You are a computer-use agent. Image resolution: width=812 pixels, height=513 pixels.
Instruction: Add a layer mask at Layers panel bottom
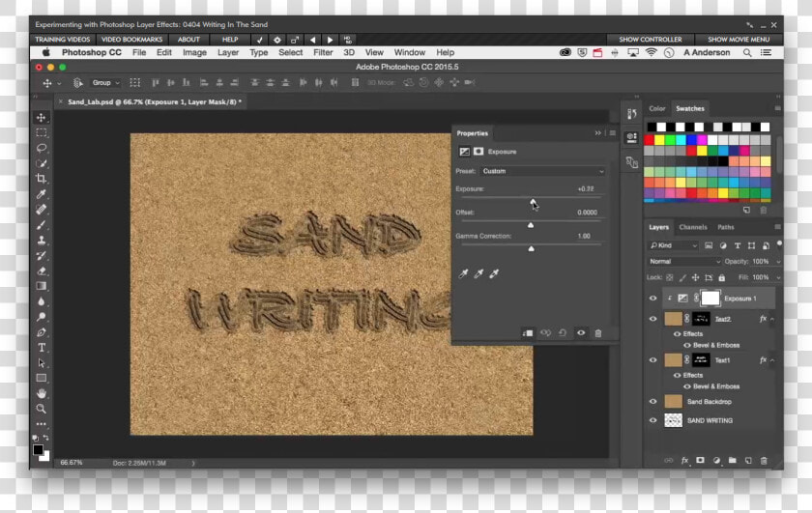[x=700, y=460]
